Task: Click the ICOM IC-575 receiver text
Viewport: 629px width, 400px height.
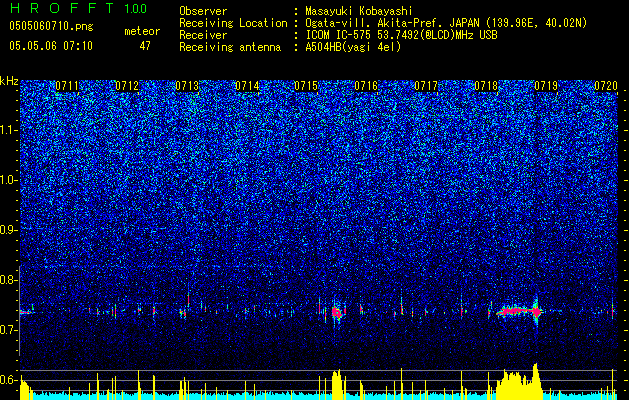Action: click(x=401, y=35)
